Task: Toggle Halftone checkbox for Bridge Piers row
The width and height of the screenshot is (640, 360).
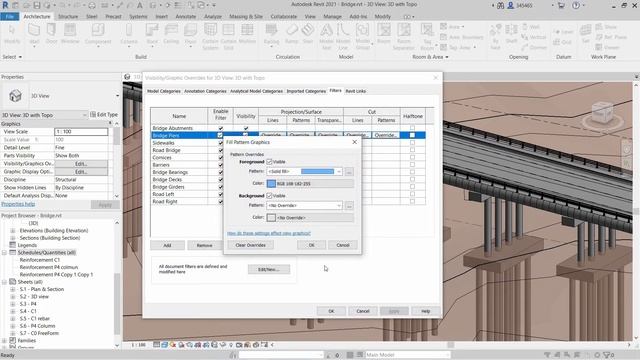Action: click(412, 135)
